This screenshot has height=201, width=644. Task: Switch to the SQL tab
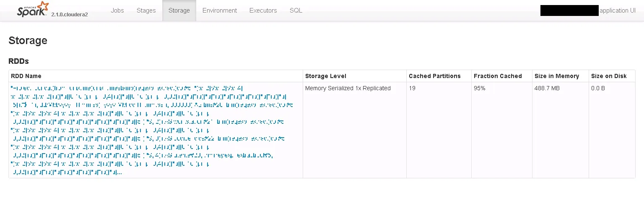(x=296, y=10)
